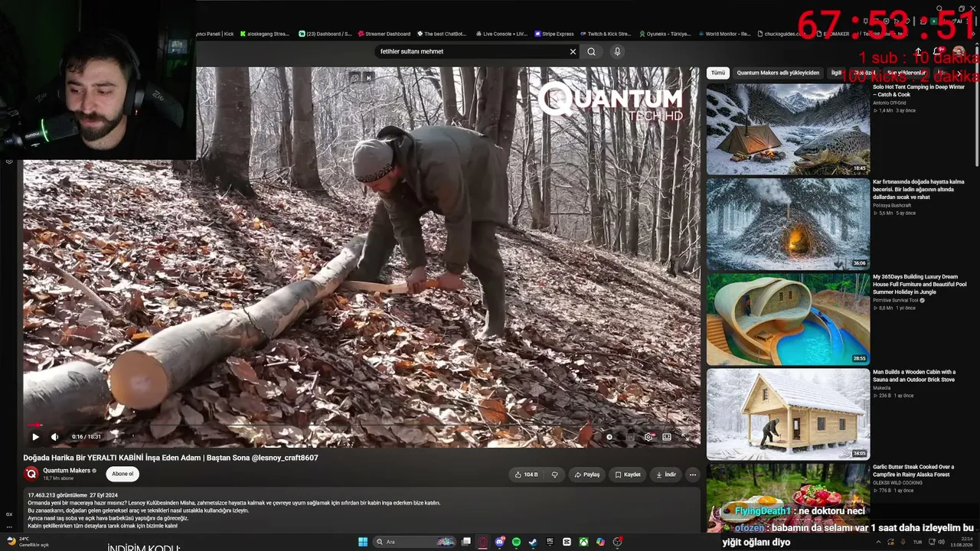
Task: Open Epic Games Launcher from the taskbar
Action: 550,542
